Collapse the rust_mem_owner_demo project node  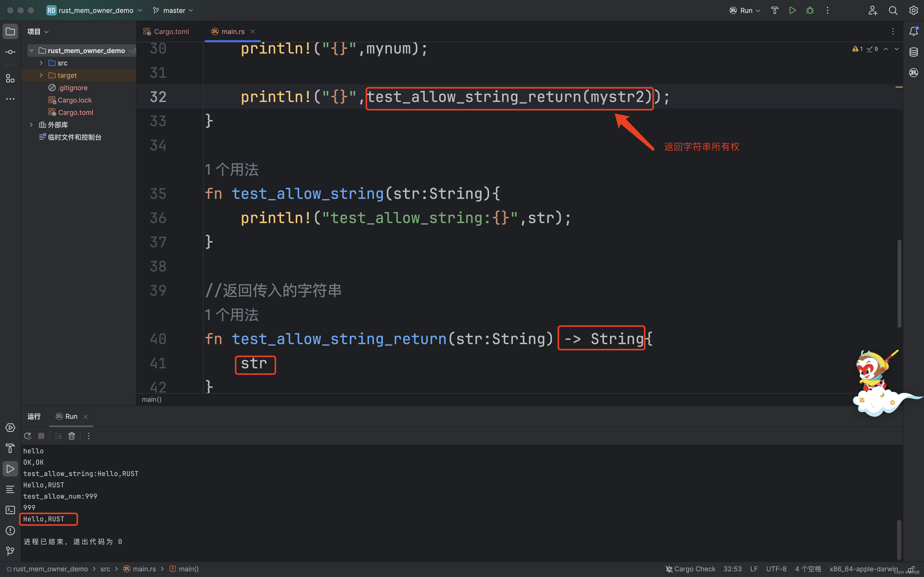pos(31,50)
